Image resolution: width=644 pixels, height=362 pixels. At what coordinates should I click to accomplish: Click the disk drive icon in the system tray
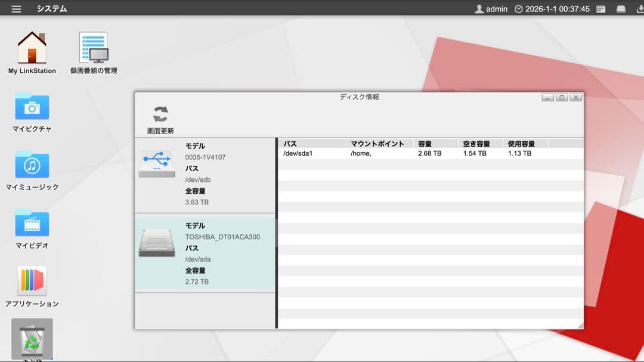click(x=620, y=9)
